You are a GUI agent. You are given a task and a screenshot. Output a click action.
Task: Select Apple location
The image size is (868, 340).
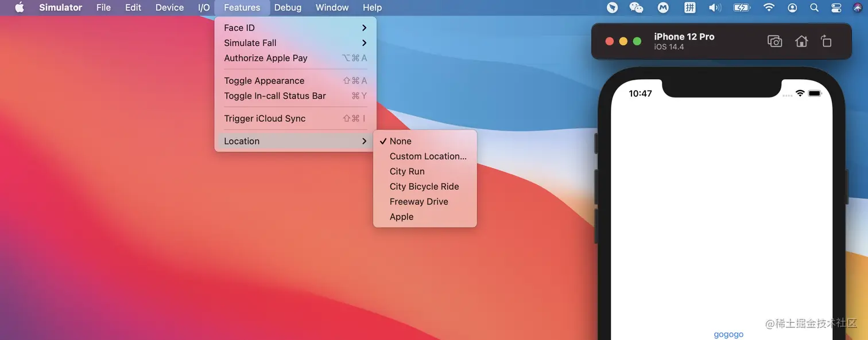point(425,217)
